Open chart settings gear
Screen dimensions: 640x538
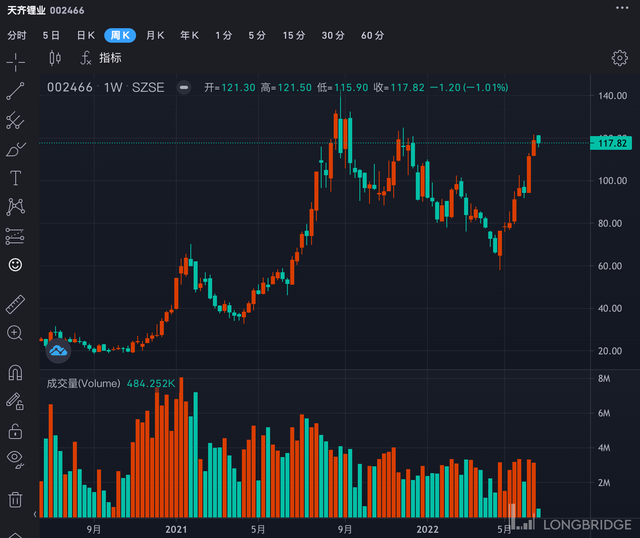(x=619, y=58)
